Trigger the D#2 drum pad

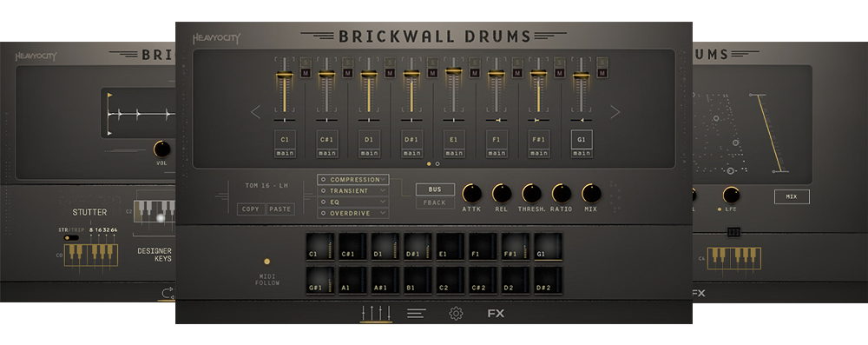549,281
